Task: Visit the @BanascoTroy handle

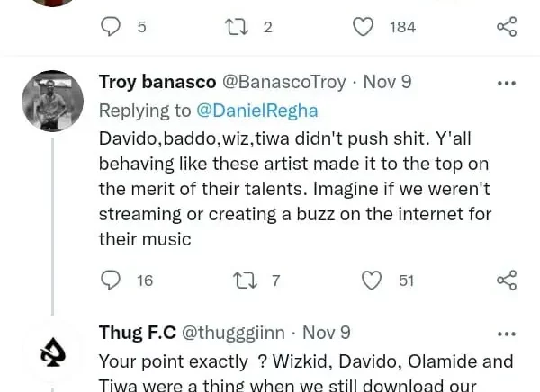Action: click(283, 82)
